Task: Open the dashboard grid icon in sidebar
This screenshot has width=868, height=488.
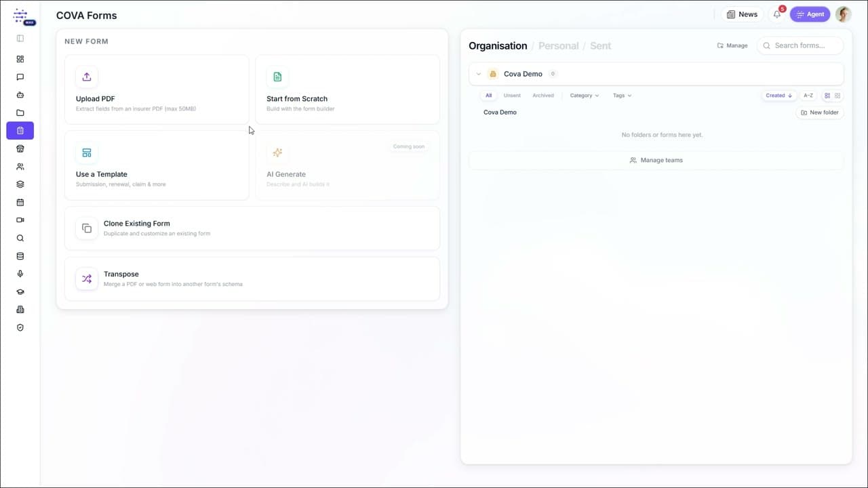Action: (x=20, y=59)
